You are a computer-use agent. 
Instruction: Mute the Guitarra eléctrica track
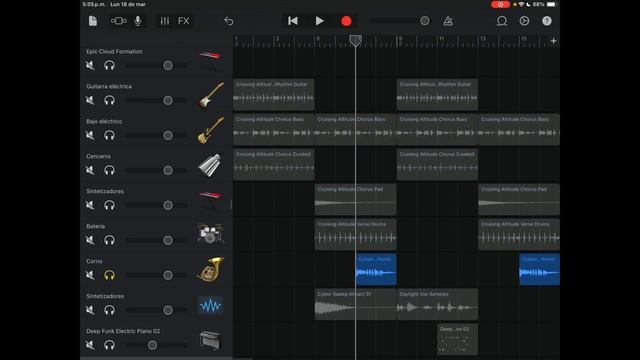[x=90, y=100]
